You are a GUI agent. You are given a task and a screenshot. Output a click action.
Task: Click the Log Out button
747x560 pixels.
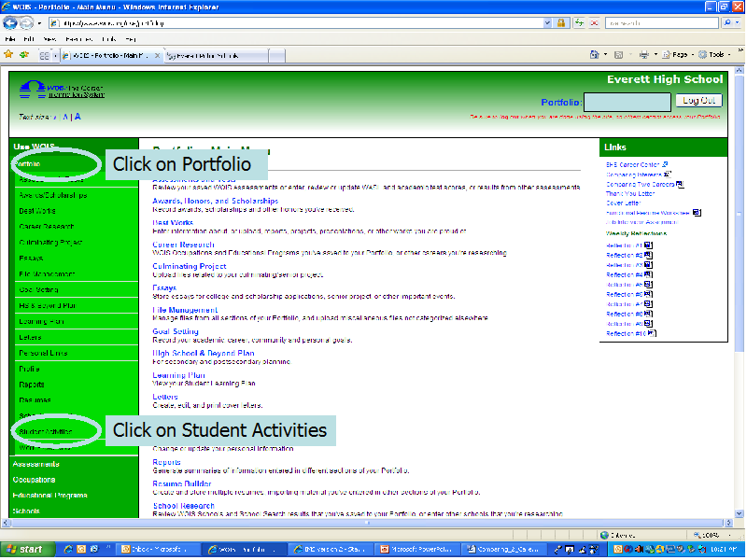click(x=698, y=101)
